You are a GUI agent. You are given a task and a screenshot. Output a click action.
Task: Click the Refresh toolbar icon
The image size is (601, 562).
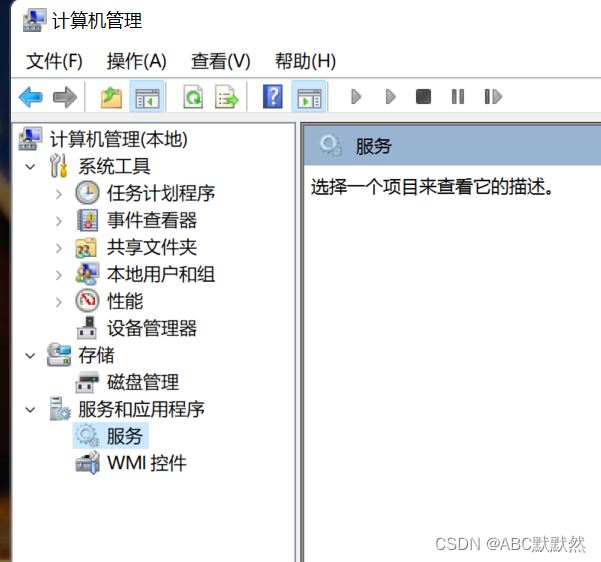point(193,97)
